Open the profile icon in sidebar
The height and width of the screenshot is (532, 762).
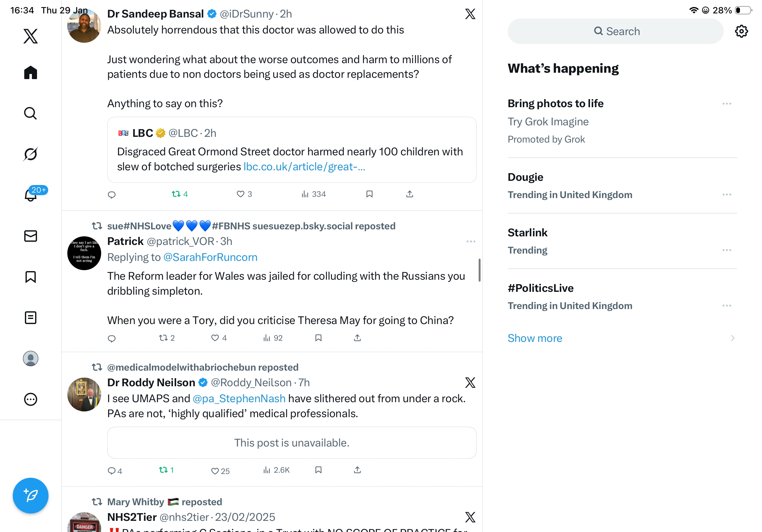tap(31, 358)
